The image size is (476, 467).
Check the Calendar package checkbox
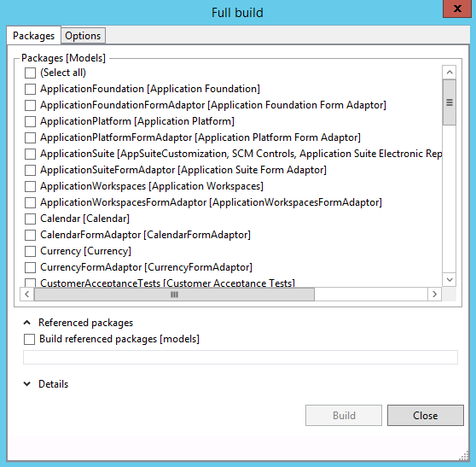(31, 219)
